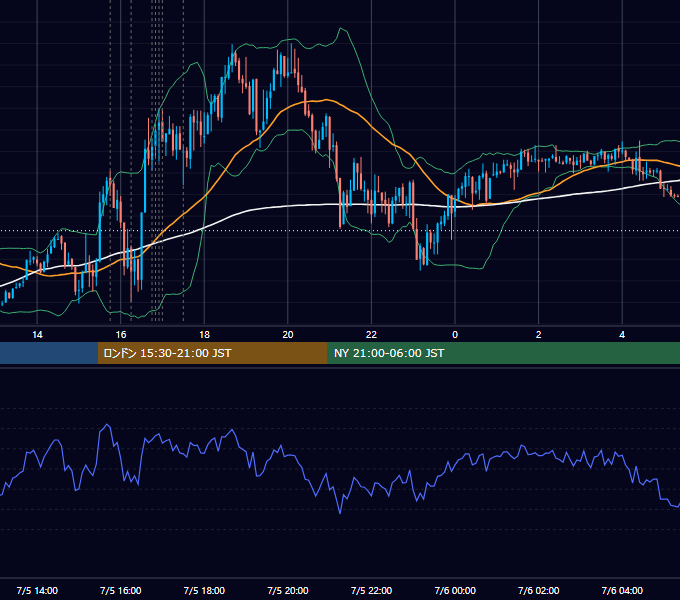Click the 7/5 18:00 time label
The image size is (680, 600).
point(204,590)
